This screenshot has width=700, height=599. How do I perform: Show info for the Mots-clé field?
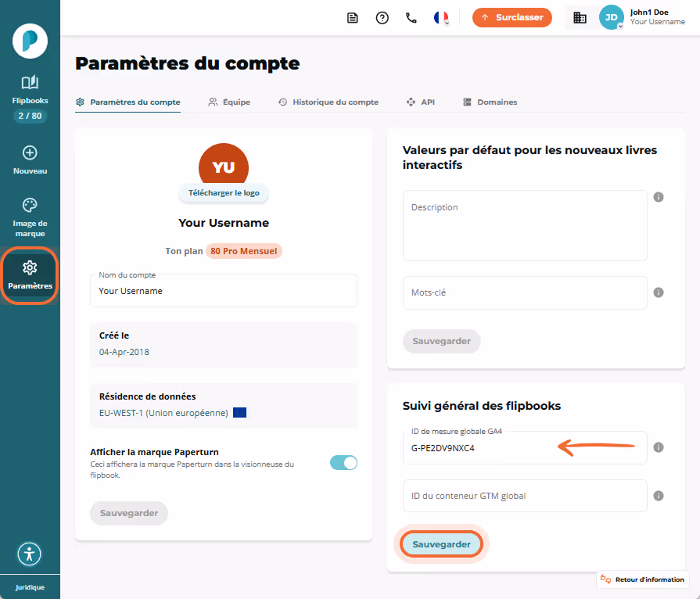click(659, 292)
